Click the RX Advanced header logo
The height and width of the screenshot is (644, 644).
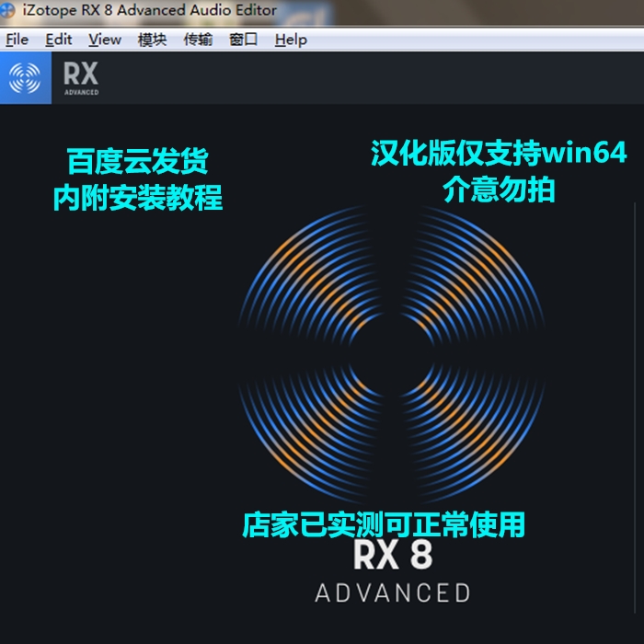tap(81, 78)
